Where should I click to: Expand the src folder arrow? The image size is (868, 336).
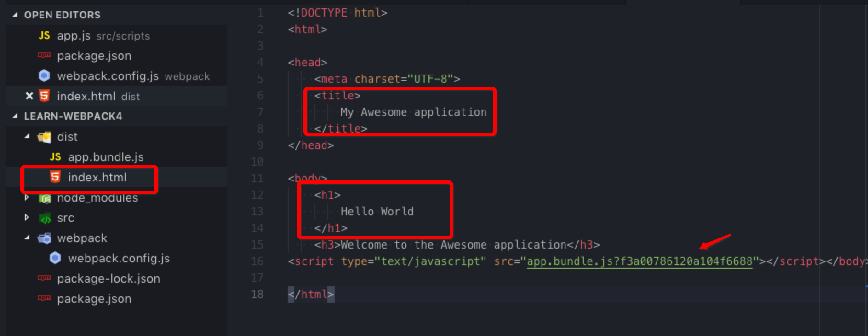tap(27, 217)
